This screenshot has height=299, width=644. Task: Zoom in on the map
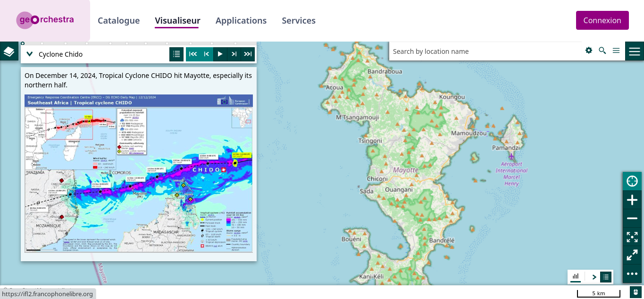[x=632, y=200]
